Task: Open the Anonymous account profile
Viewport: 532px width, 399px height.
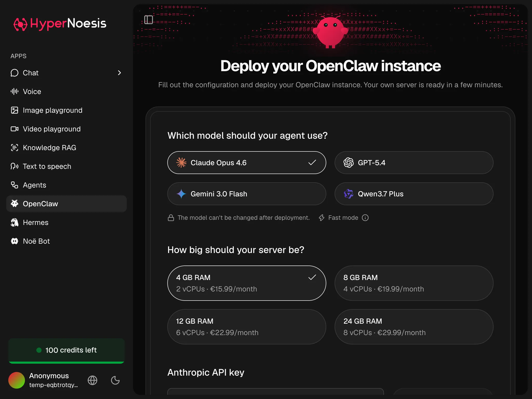Action: tap(43, 380)
